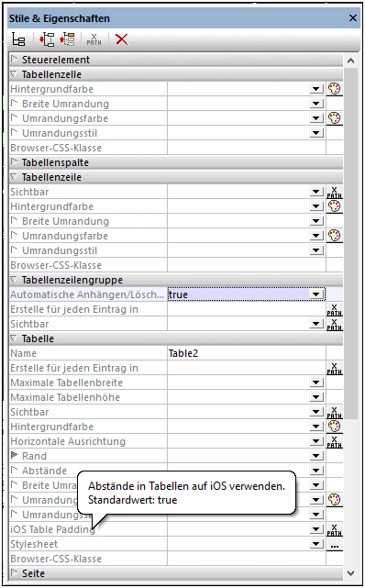The height and width of the screenshot is (588, 365).
Task: Open color picker for Tabellenzelle Hintergrundfarbe
Action: point(335,89)
